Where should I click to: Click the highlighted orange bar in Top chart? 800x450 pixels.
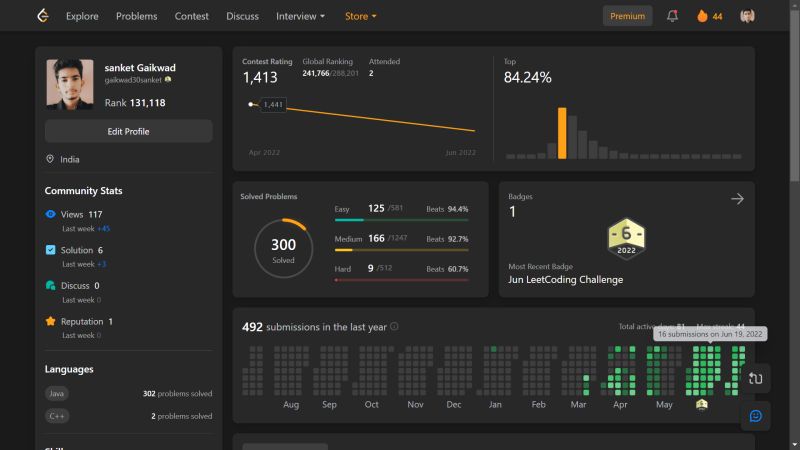tap(562, 133)
